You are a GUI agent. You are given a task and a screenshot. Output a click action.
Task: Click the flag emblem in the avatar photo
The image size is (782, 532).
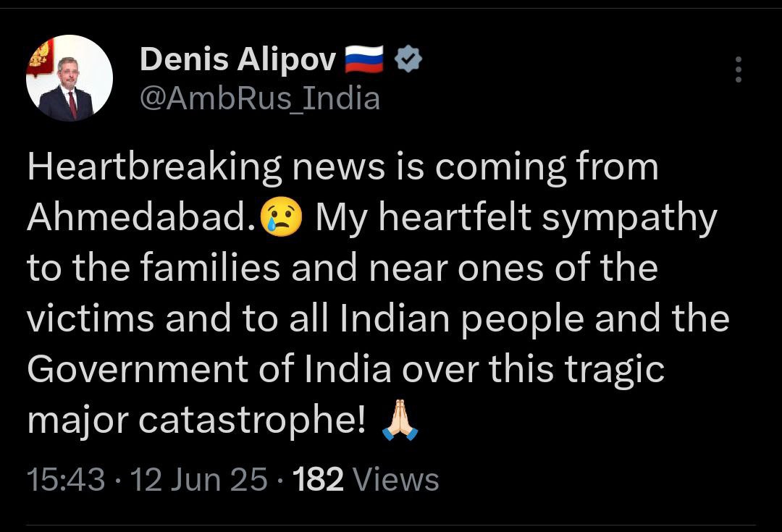point(41,57)
